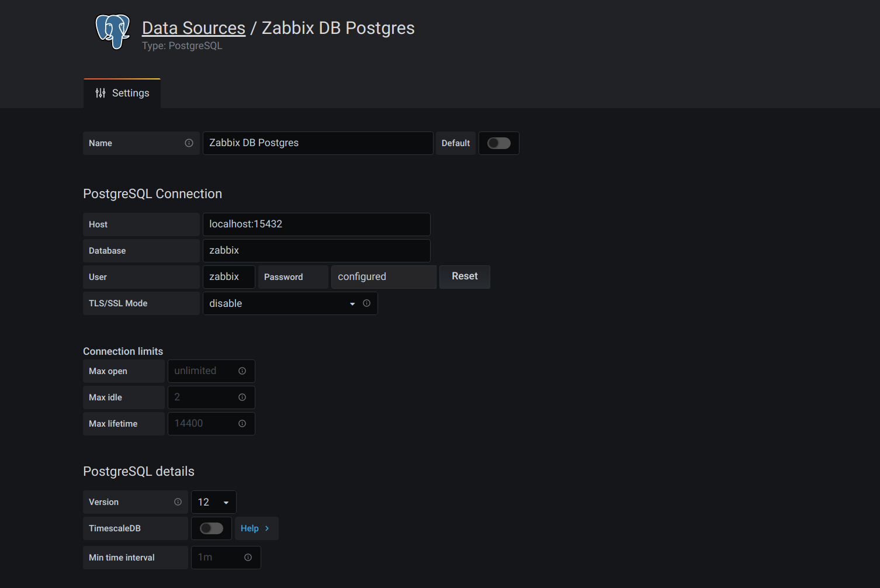
Task: Click the Min time interval info icon
Action: (x=247, y=558)
